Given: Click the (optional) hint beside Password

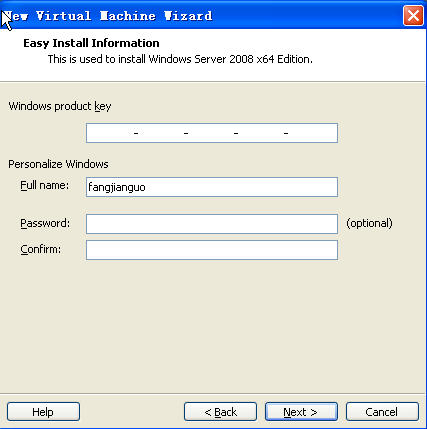Looking at the screenshot, I should 369,223.
